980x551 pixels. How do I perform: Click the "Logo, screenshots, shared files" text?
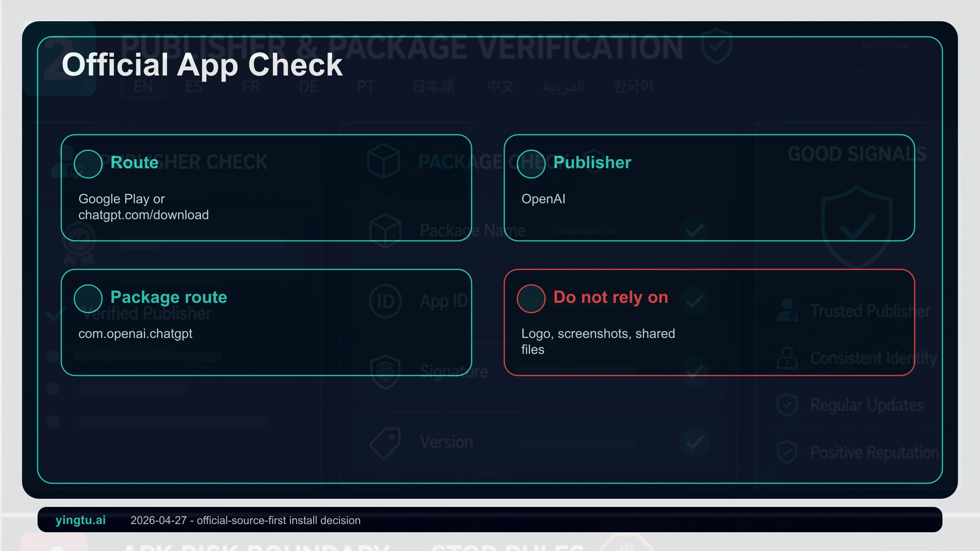[598, 342]
